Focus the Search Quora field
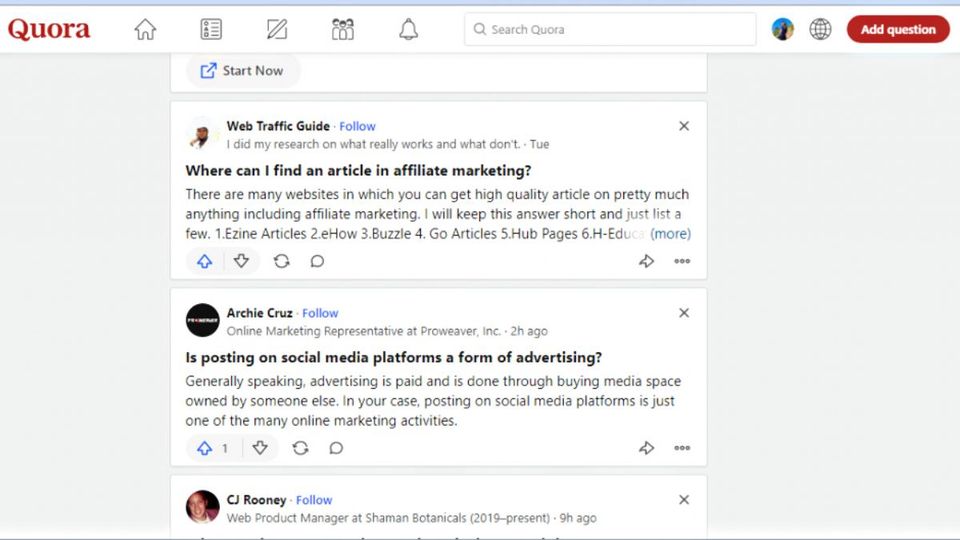Image resolution: width=960 pixels, height=540 pixels. pos(610,29)
